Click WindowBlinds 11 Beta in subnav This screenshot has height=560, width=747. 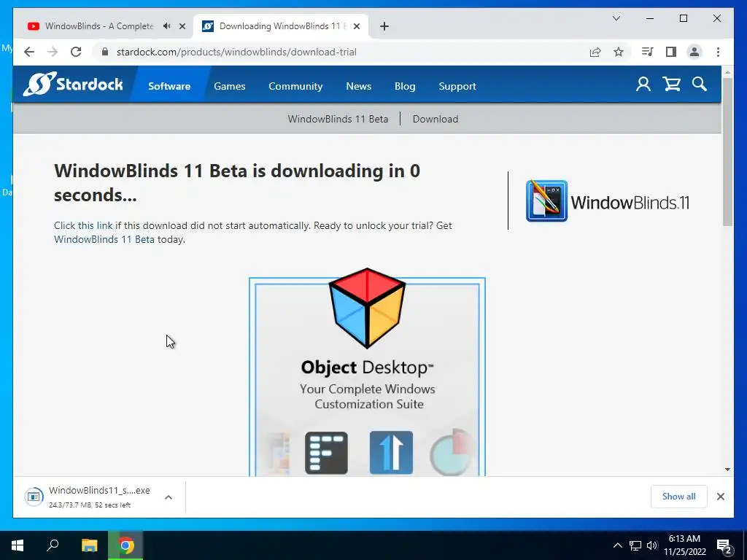tap(338, 119)
